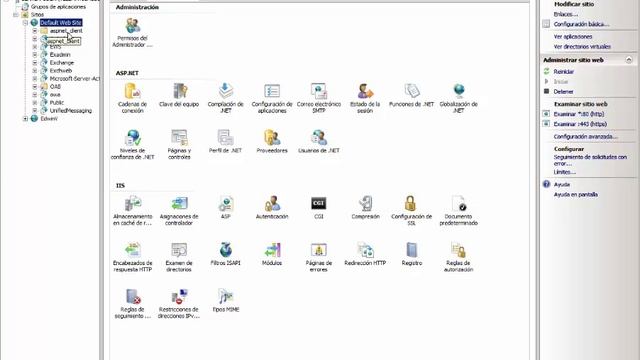Open Almacenamiento en caché icon
This screenshot has height=360, width=640.
click(x=132, y=203)
